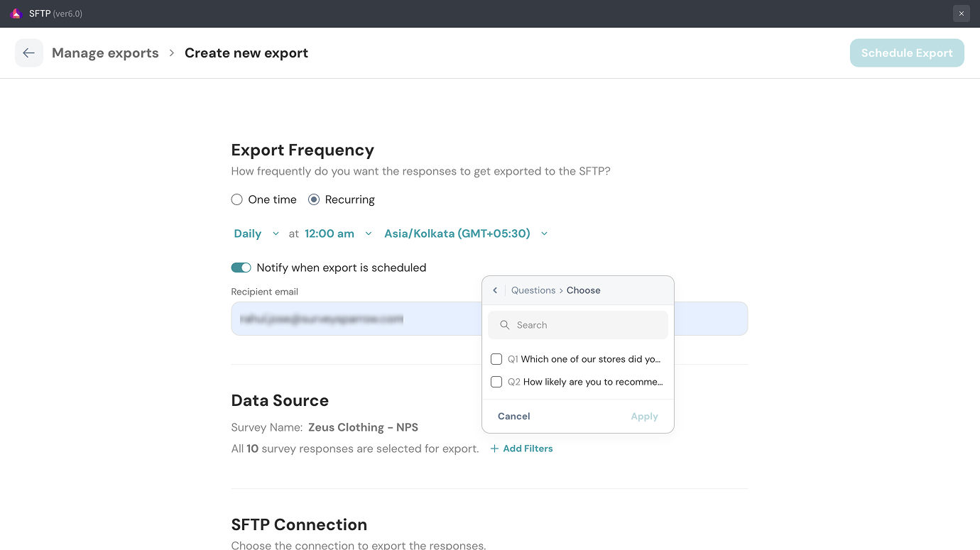Click the back chevron in Questions popup

(x=495, y=290)
